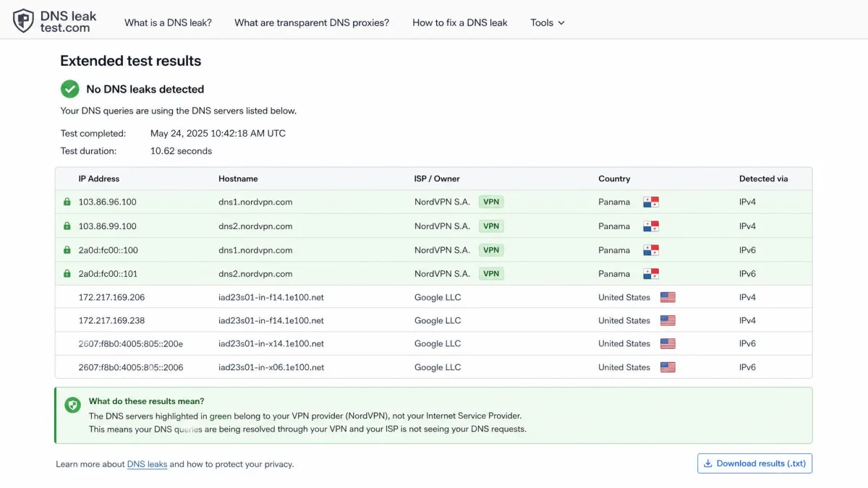Click the DNS leak test shield logo
This screenshot has width=868, height=488.
(x=23, y=21)
